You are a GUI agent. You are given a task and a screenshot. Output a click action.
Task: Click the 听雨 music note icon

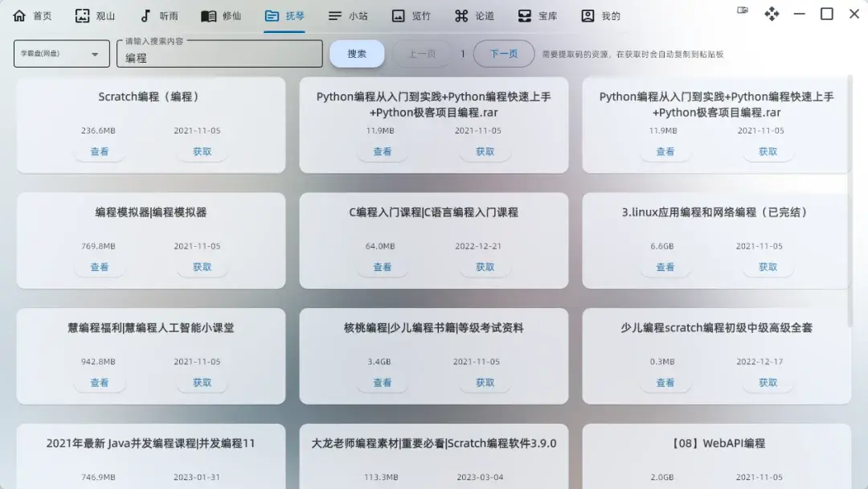tap(145, 14)
